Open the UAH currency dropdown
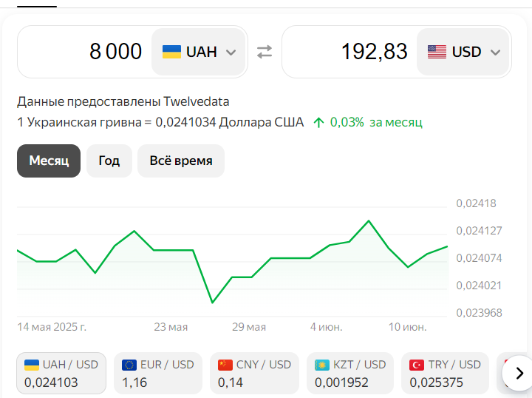This screenshot has height=398, width=532. click(199, 52)
